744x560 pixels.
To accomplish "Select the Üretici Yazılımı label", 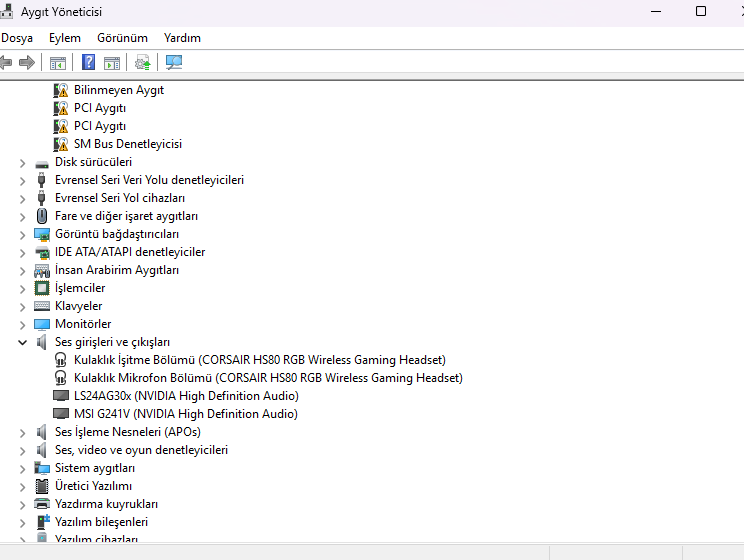I will (x=93, y=486).
